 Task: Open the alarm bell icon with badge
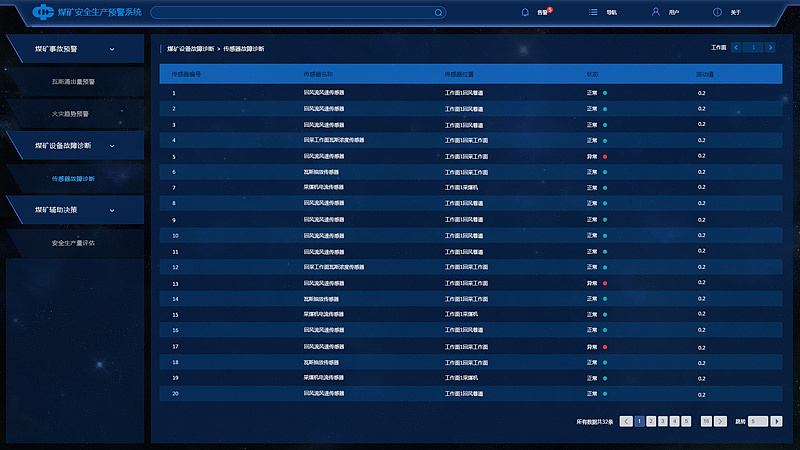525,12
